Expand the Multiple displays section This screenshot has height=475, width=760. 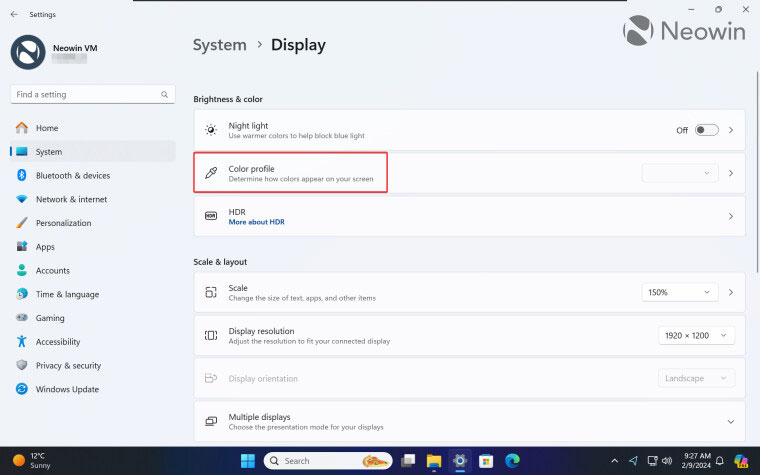pyautogui.click(x=730, y=422)
